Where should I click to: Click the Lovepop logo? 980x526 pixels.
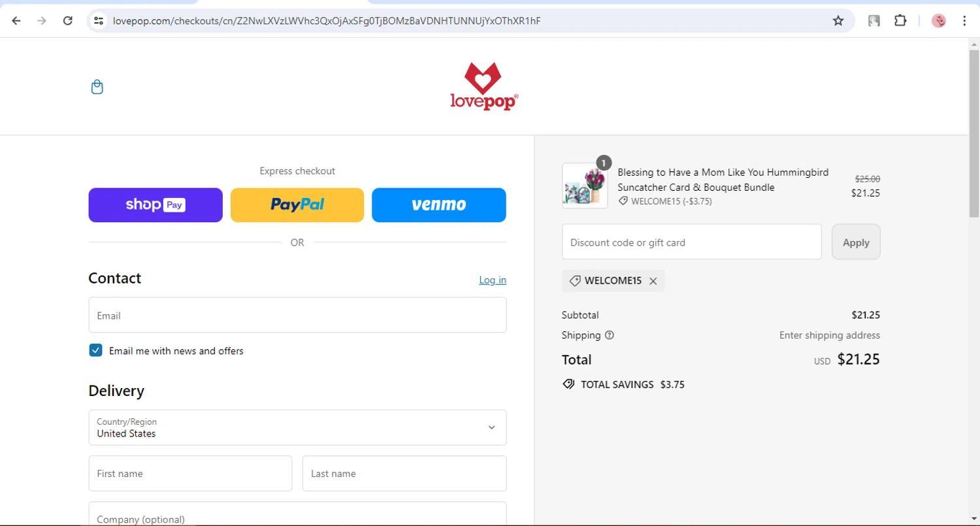pos(483,86)
